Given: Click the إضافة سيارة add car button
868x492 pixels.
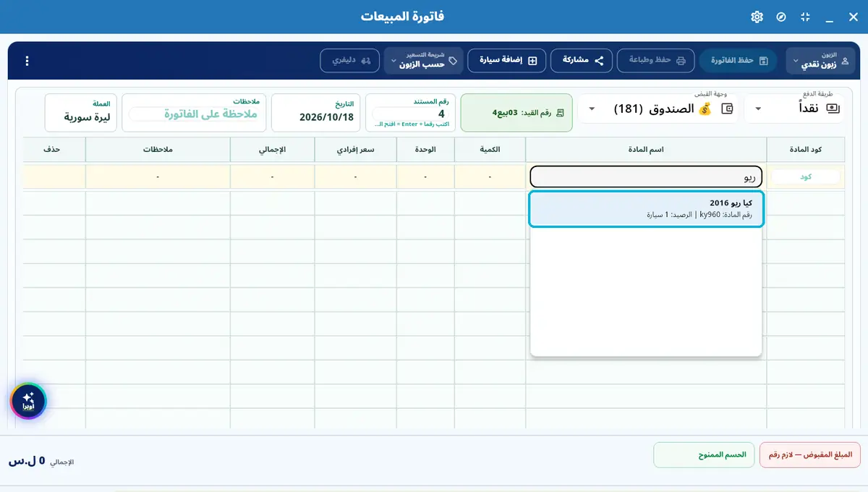Looking at the screenshot, I should click(x=506, y=61).
